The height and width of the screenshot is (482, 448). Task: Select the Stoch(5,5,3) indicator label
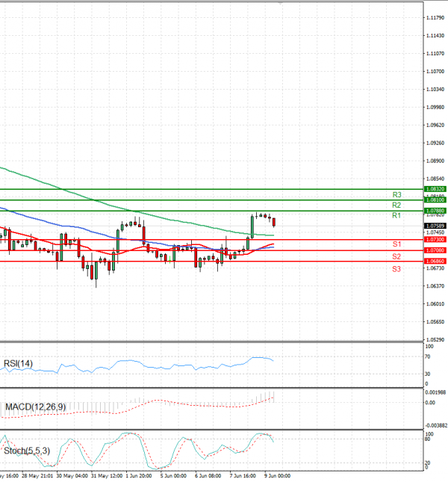click(x=27, y=451)
